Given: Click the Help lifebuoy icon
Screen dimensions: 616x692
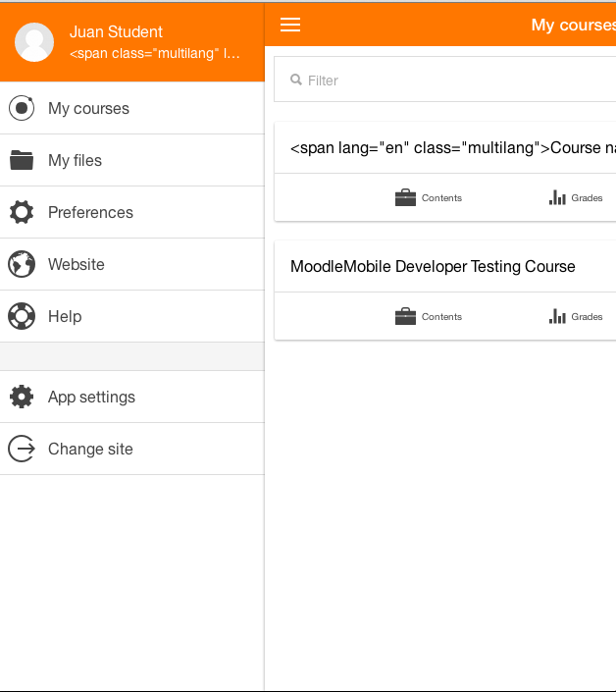Looking at the screenshot, I should 22,316.
